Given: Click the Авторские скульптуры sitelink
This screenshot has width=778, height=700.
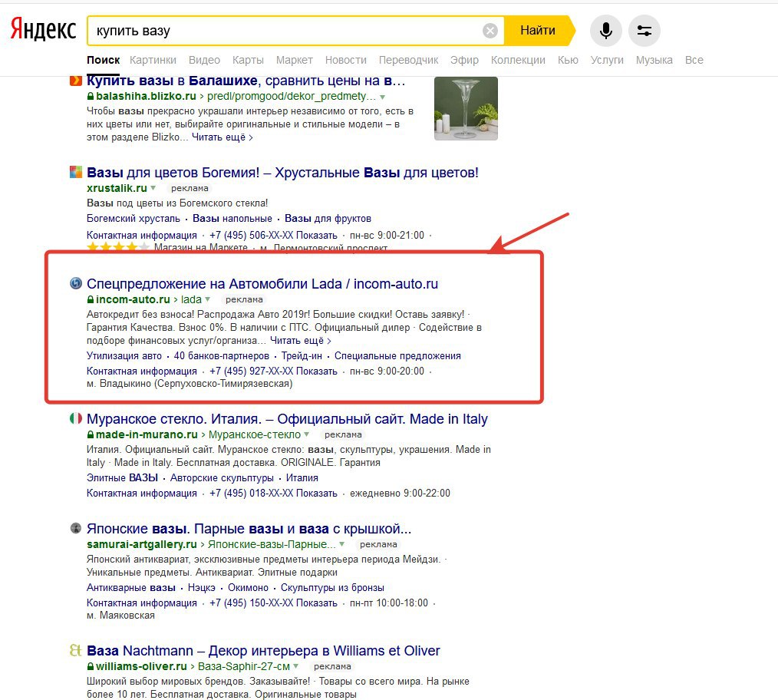Looking at the screenshot, I should pyautogui.click(x=222, y=478).
